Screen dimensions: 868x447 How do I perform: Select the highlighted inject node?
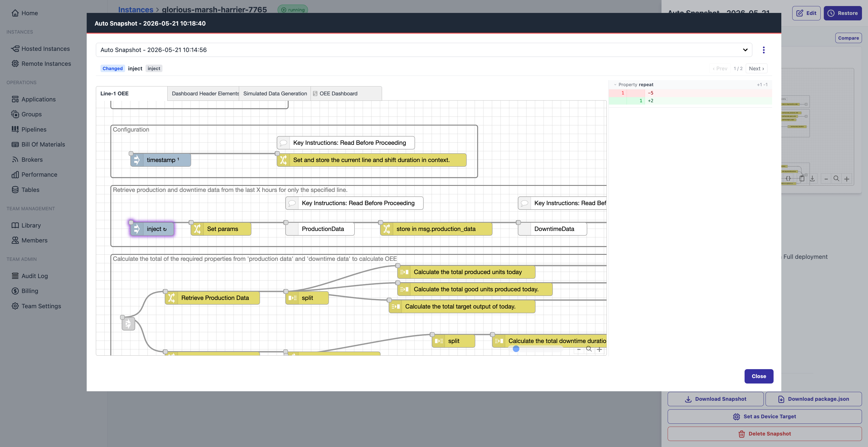152,229
